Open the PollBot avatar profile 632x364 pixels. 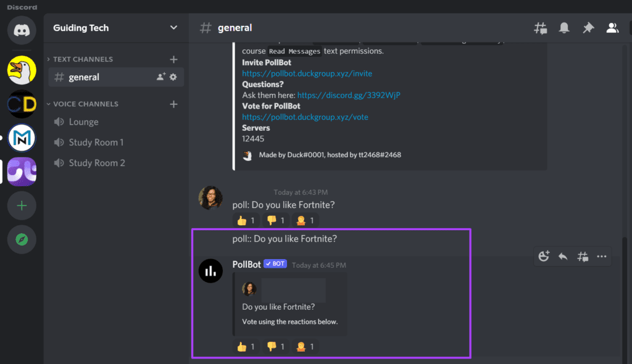click(210, 271)
